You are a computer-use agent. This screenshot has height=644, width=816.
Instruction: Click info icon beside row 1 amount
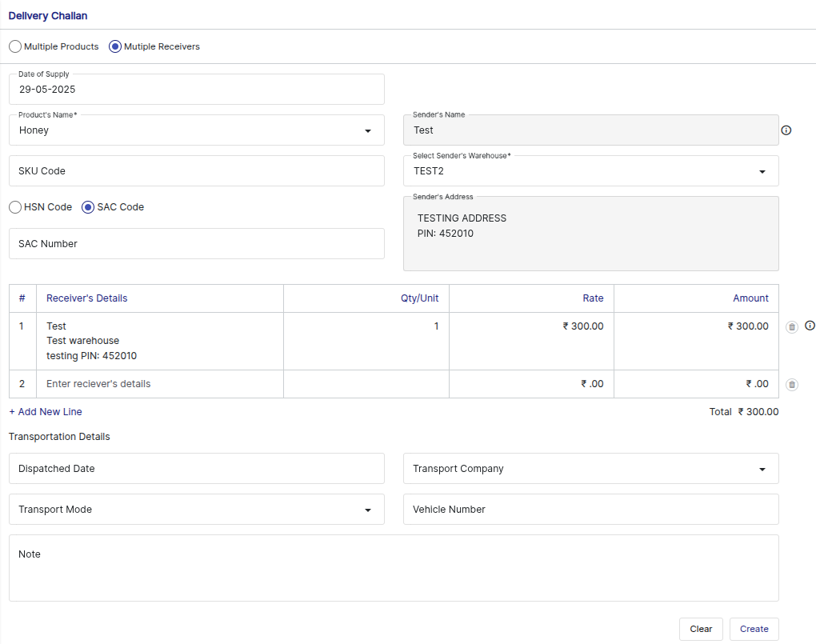[810, 326]
